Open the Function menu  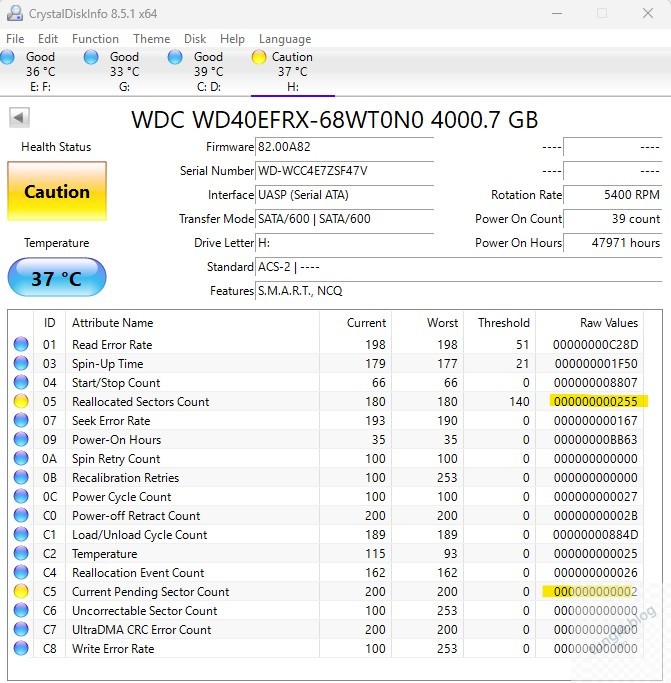95,39
